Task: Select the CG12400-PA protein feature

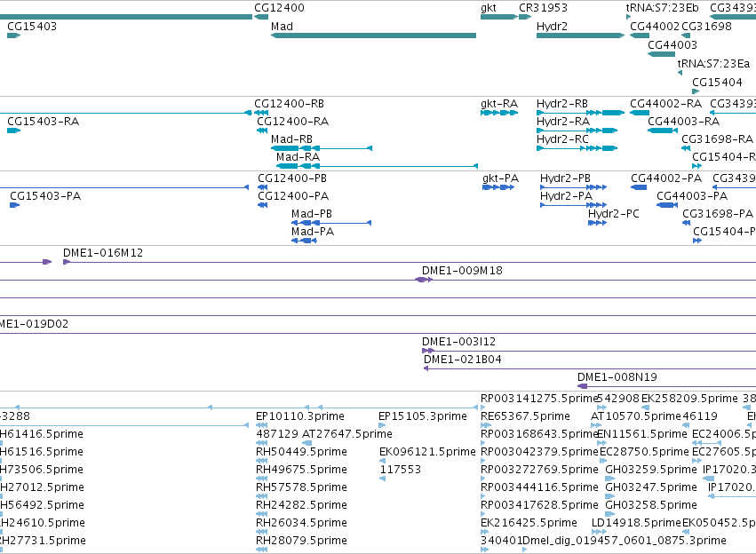Action: [x=262, y=205]
